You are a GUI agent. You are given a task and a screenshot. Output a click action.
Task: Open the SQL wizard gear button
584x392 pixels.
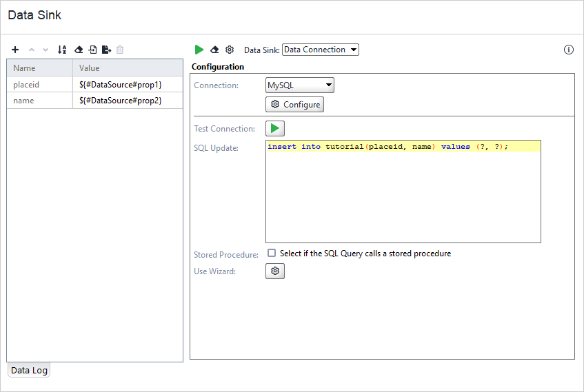click(x=275, y=271)
